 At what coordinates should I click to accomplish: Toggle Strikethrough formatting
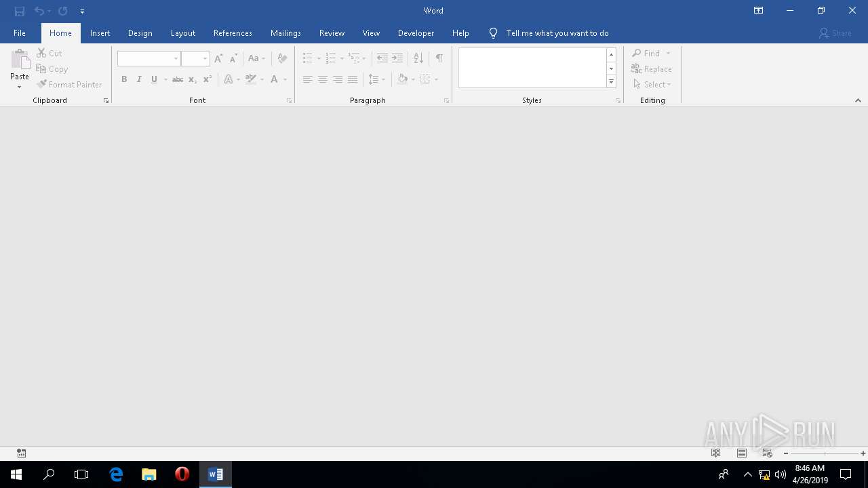pos(178,79)
